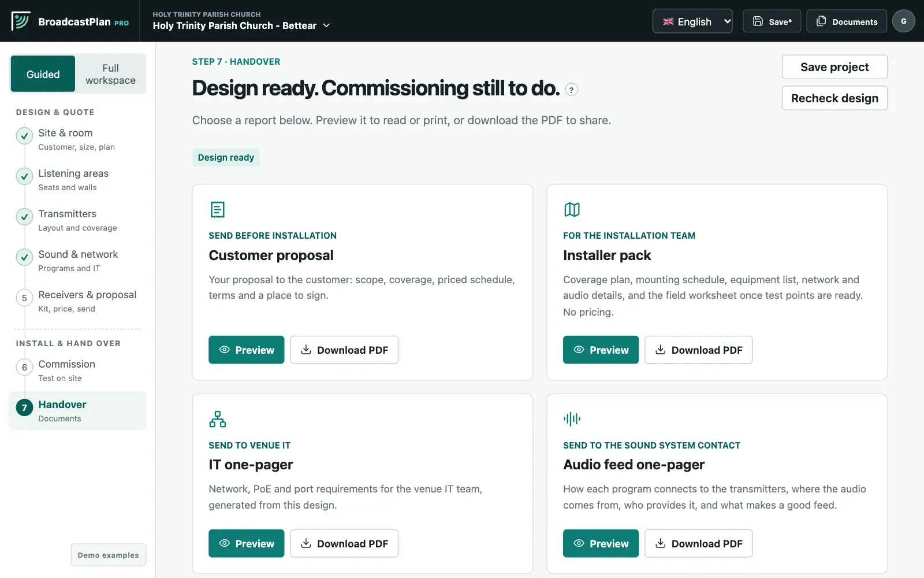Download the Installer pack PDF
924x578 pixels.
pos(699,350)
